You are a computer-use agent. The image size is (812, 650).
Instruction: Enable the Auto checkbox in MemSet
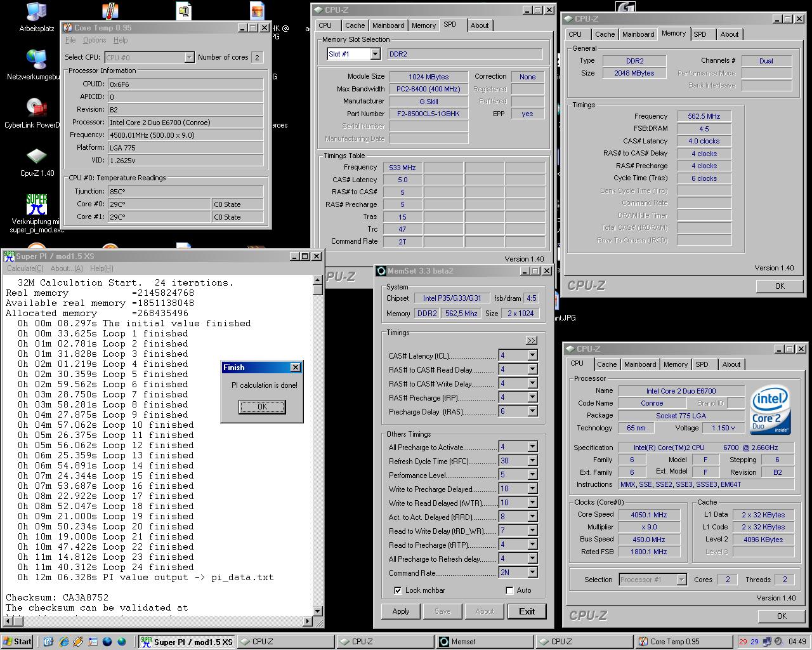pyautogui.click(x=509, y=590)
